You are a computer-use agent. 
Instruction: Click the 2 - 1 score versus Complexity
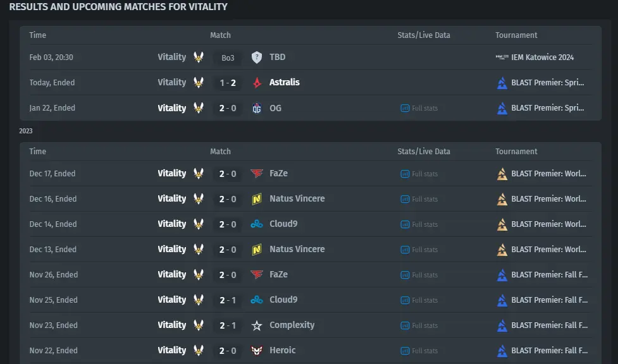pos(228,325)
